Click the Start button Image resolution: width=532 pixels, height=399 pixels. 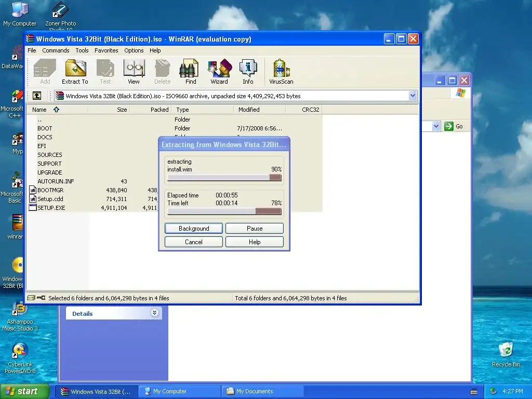pyautogui.click(x=25, y=391)
